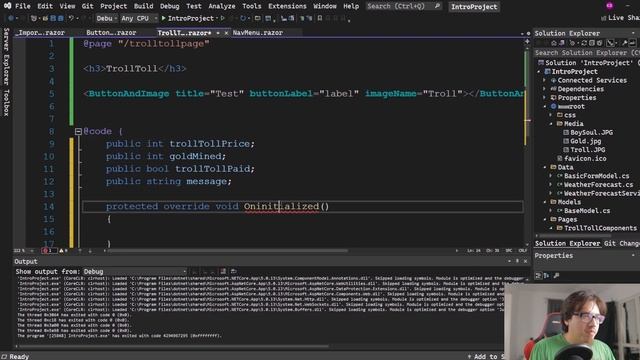
Task: Open the Git menu
Action: coord(87,6)
